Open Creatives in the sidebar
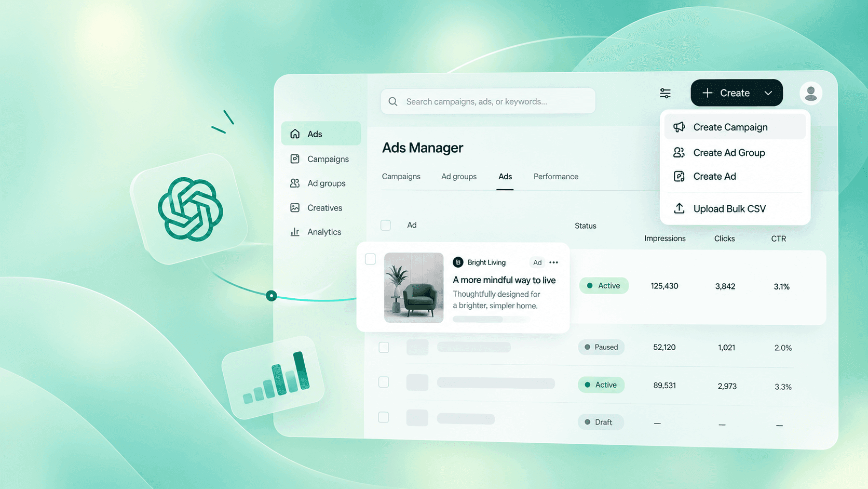The image size is (868, 489). point(321,207)
